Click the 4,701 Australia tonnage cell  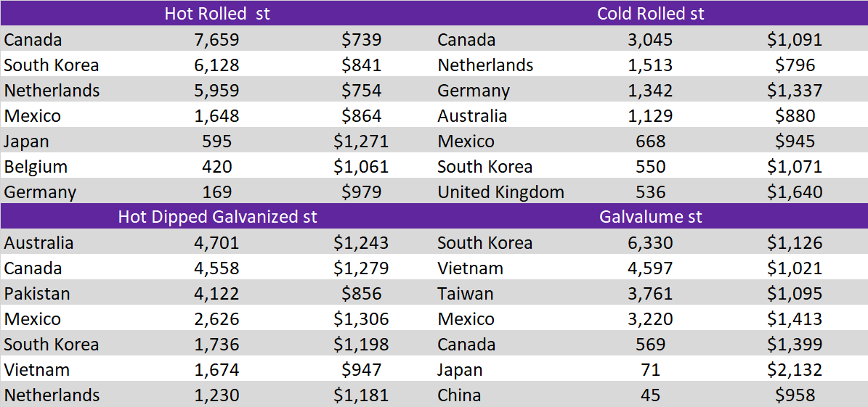[217, 243]
